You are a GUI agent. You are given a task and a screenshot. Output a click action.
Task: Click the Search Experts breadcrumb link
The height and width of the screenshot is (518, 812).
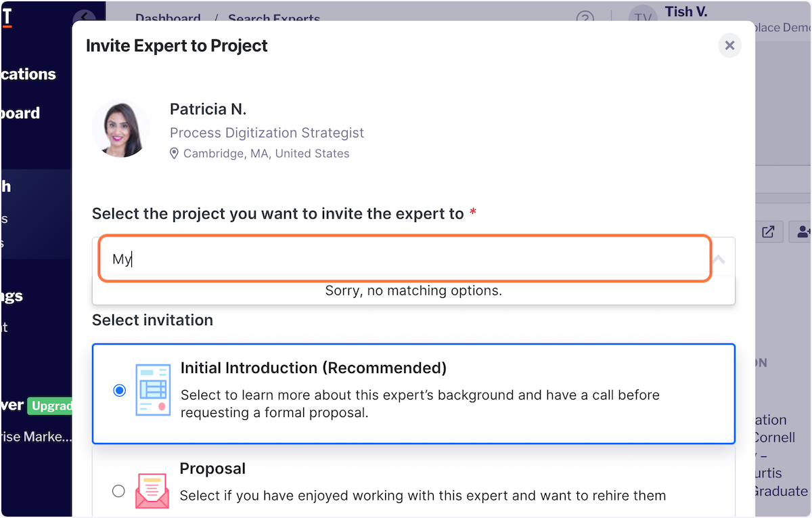click(274, 18)
